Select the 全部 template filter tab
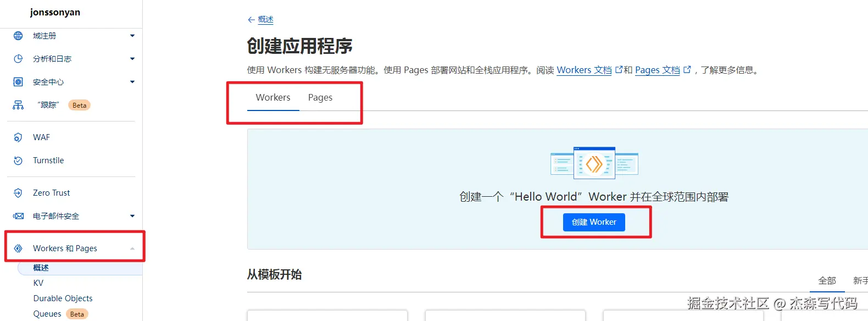Image resolution: width=868 pixels, height=321 pixels. pyautogui.click(x=827, y=281)
